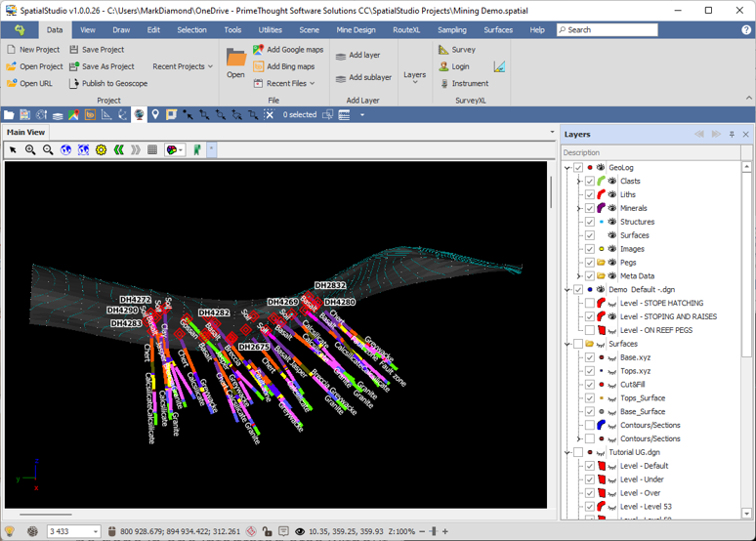Click the location pin icon in blue toolbar

coord(154,115)
